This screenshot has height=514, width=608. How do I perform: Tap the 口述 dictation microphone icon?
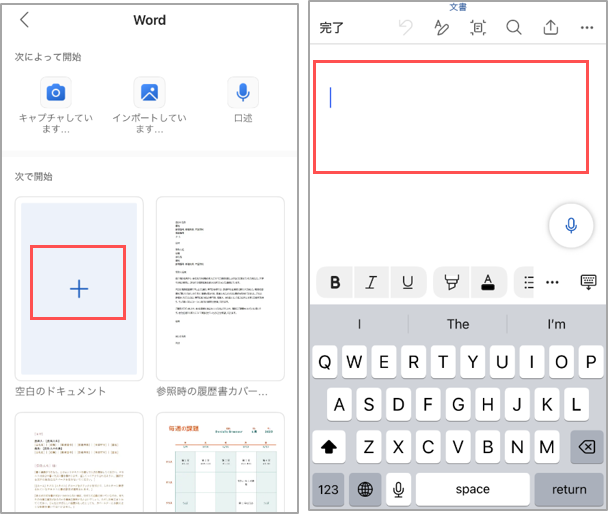pos(243,93)
